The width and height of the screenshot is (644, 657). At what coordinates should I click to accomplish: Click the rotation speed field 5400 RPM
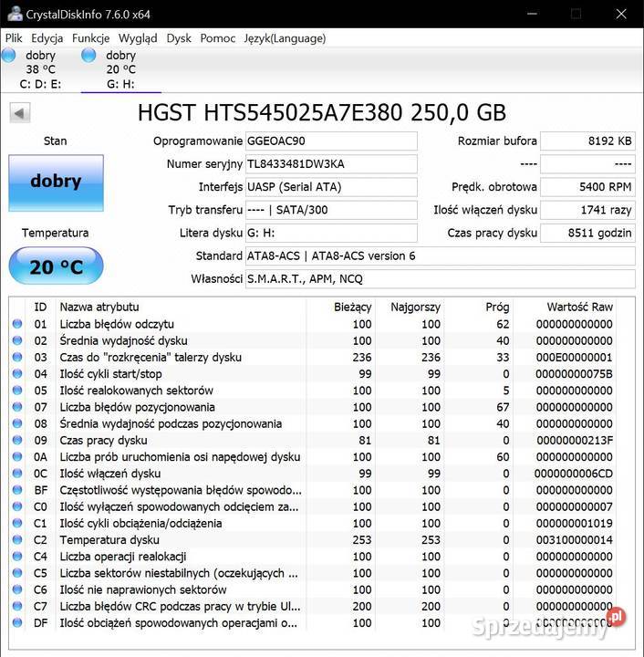click(587, 187)
